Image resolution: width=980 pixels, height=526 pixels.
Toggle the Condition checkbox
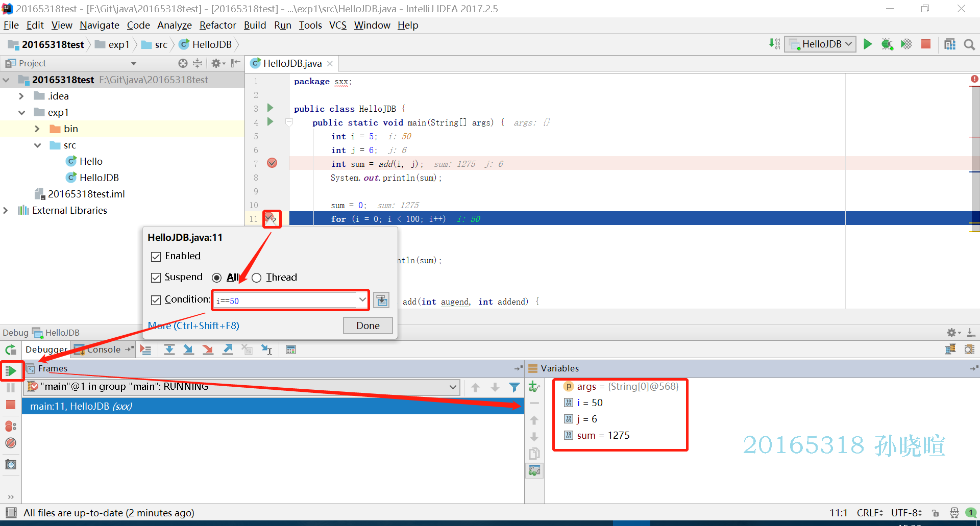pos(156,300)
